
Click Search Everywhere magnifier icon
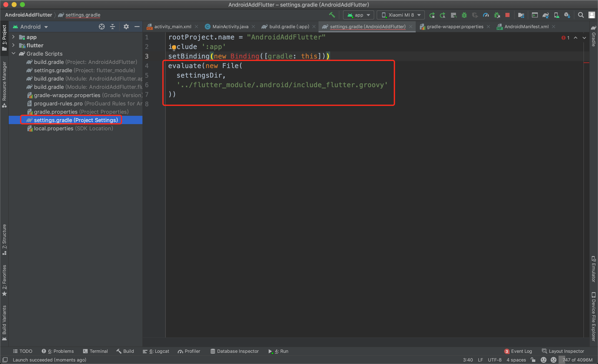[x=581, y=15]
